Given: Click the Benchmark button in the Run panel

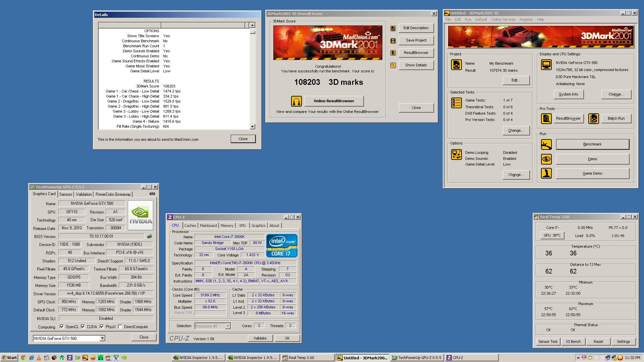Looking at the screenshot, I should click(592, 144).
